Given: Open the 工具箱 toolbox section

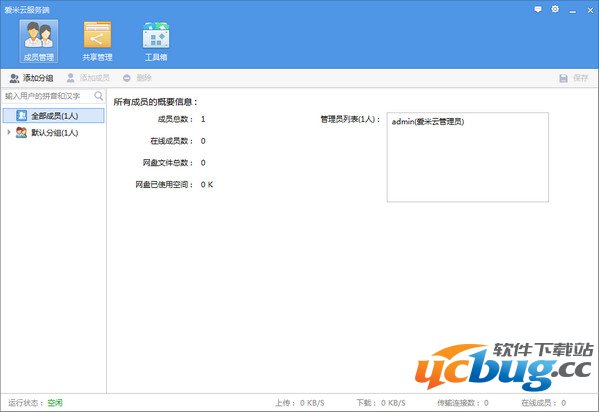Looking at the screenshot, I should coord(156,41).
